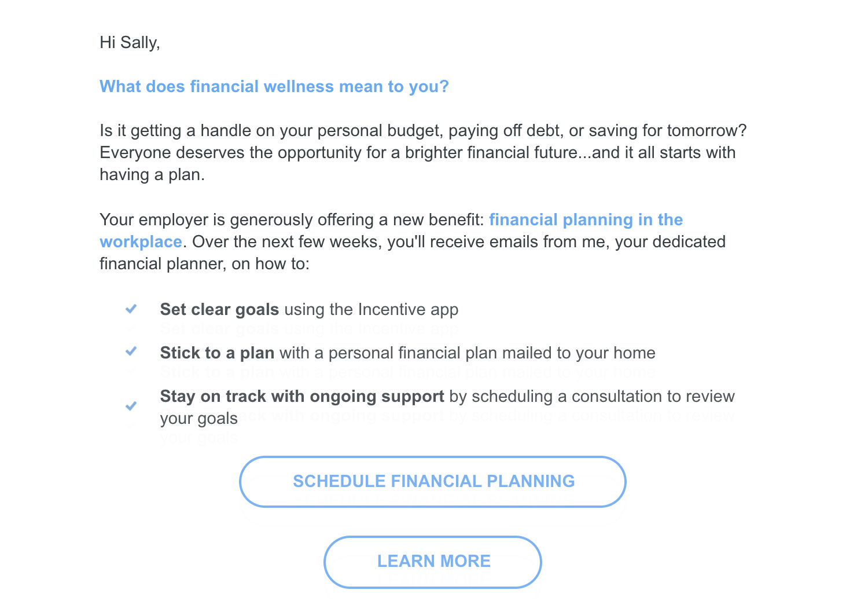The image size is (868, 608).
Task: Click the Schedule Financial Planning button
Action: pyautogui.click(x=433, y=482)
